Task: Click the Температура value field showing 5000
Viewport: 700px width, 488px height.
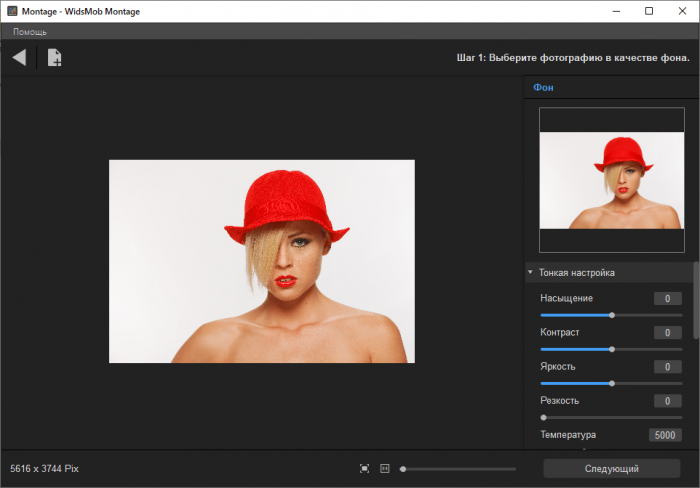Action: (665, 435)
